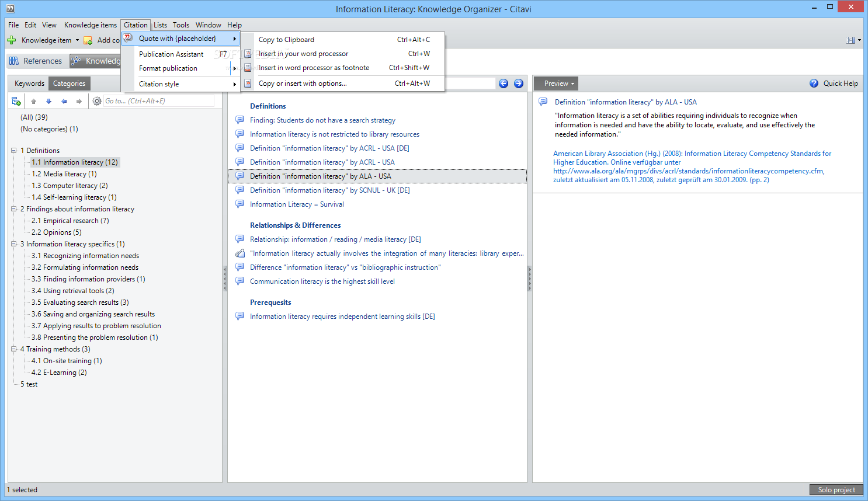Open Information literacy requires independent learning item
The image size is (868, 501).
(x=342, y=316)
